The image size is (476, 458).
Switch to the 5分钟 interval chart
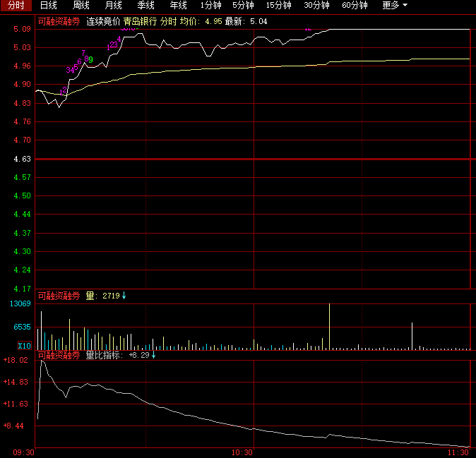click(243, 6)
